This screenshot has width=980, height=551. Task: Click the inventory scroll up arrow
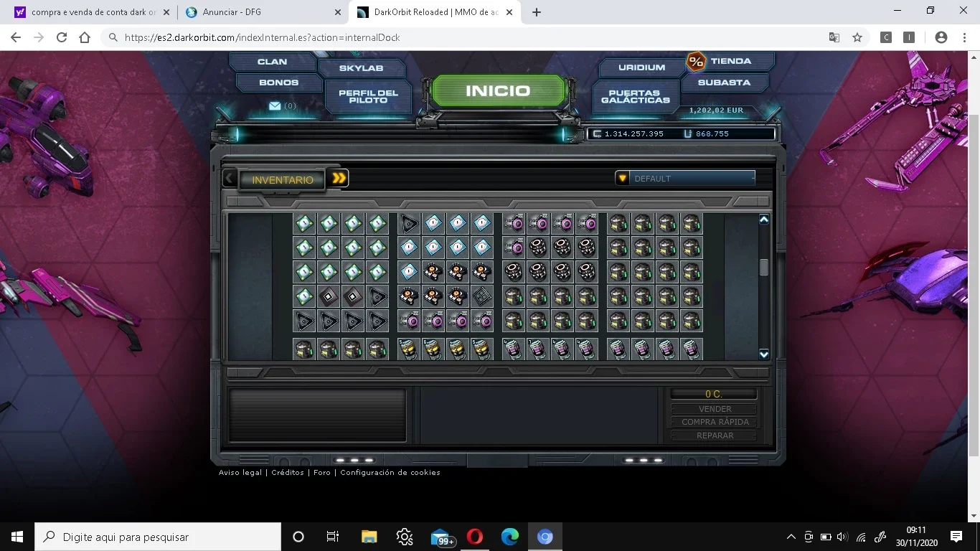[764, 220]
